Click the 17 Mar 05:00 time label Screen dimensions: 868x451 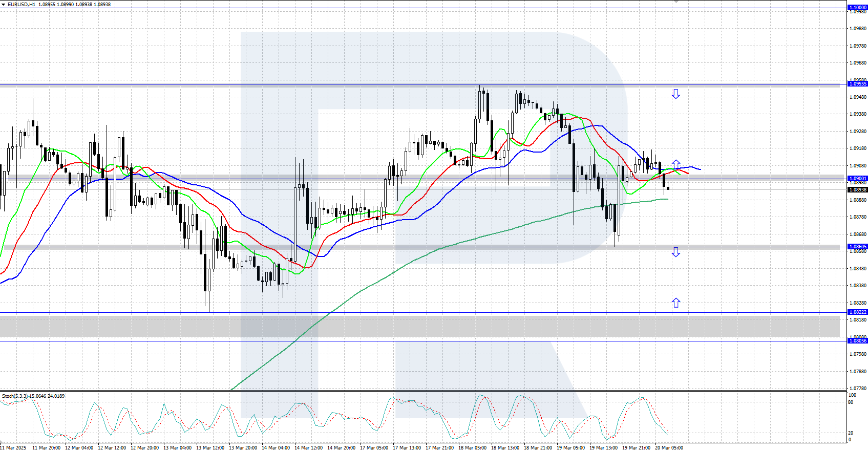[x=374, y=448]
